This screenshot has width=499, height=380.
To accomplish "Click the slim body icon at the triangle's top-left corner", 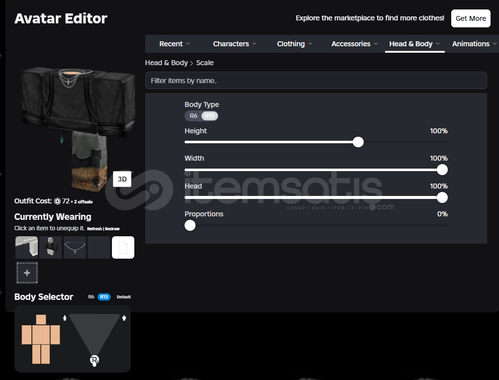I will [x=65, y=318].
